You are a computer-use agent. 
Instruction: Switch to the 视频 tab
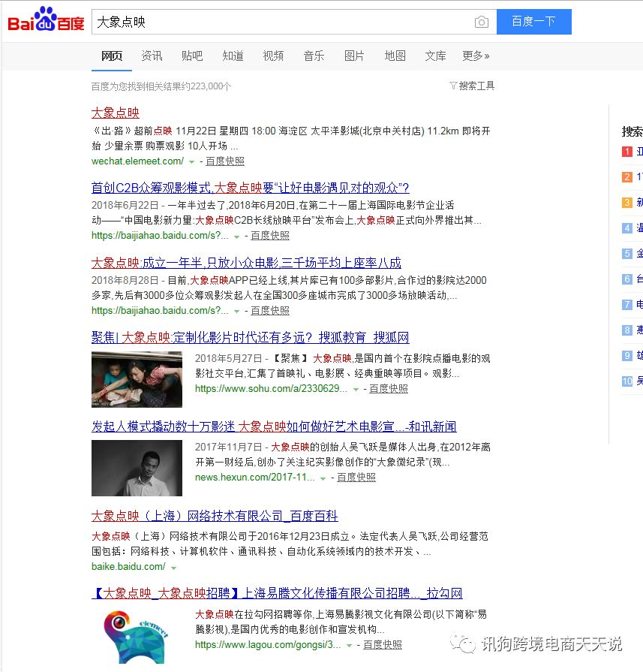tap(273, 56)
